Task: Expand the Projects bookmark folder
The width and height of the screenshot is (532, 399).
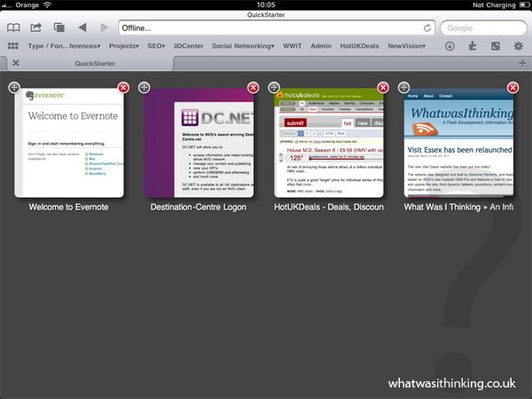Action: coord(124,46)
